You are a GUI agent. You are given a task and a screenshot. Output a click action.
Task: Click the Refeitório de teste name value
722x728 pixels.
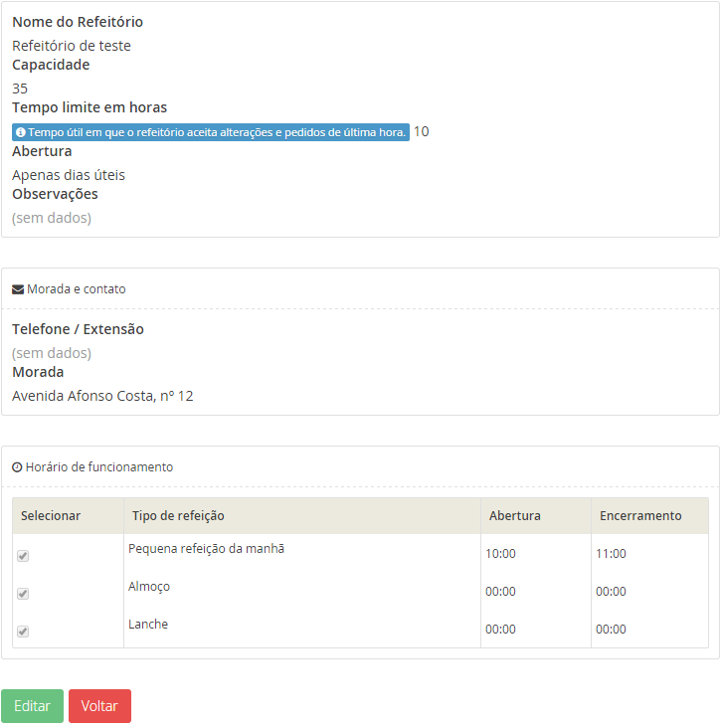click(72, 46)
